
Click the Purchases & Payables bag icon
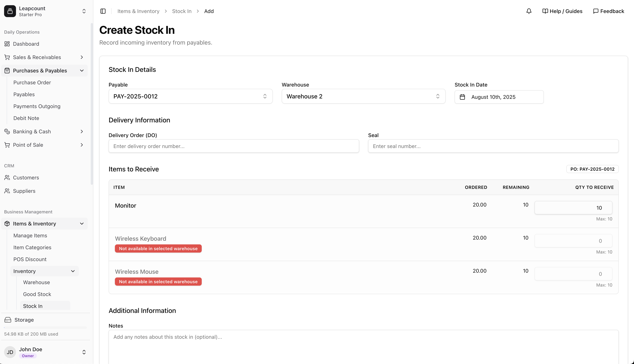tap(7, 71)
